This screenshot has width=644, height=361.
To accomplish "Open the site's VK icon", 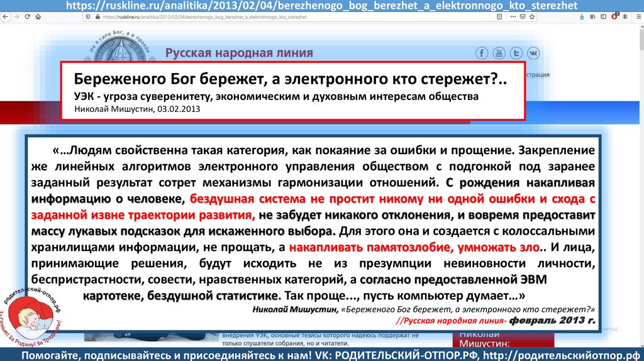I will [533, 53].
